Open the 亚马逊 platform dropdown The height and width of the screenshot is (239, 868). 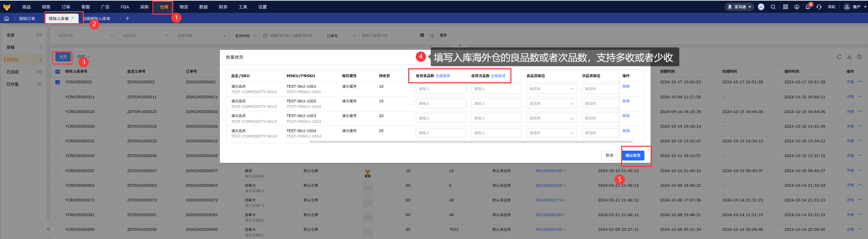tap(739, 7)
